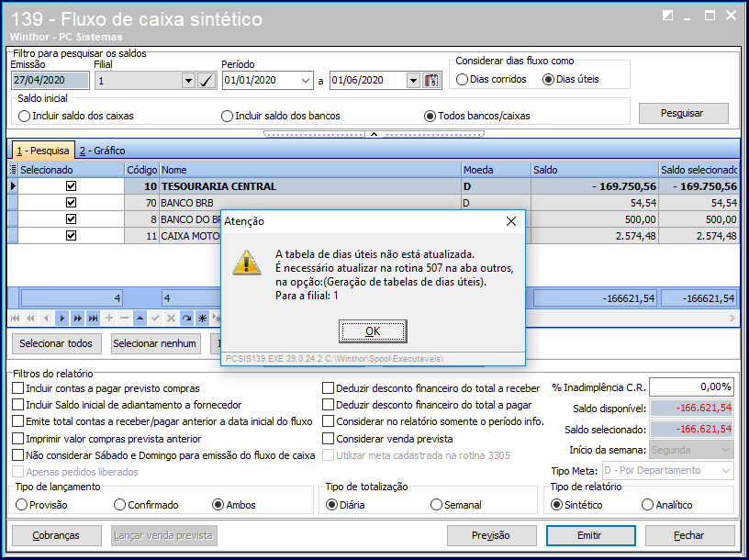Click the Nome column header
Image resolution: width=749 pixels, height=560 pixels.
(x=310, y=170)
